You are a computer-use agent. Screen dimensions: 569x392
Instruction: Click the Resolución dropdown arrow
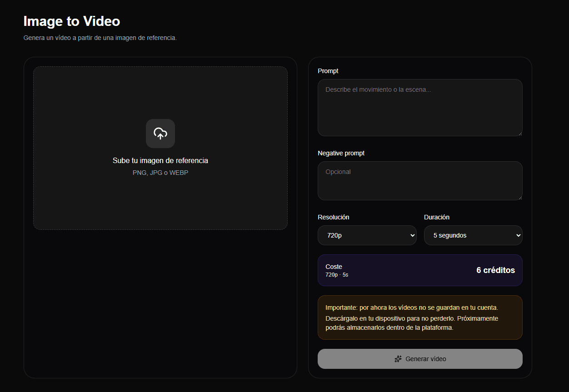tap(412, 235)
